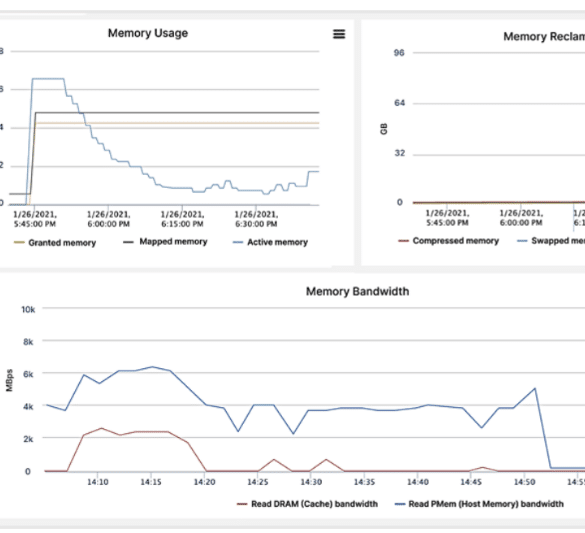Screen dimensions: 585x533
Task: Toggle the Active memory legend entry
Action: coord(270,242)
